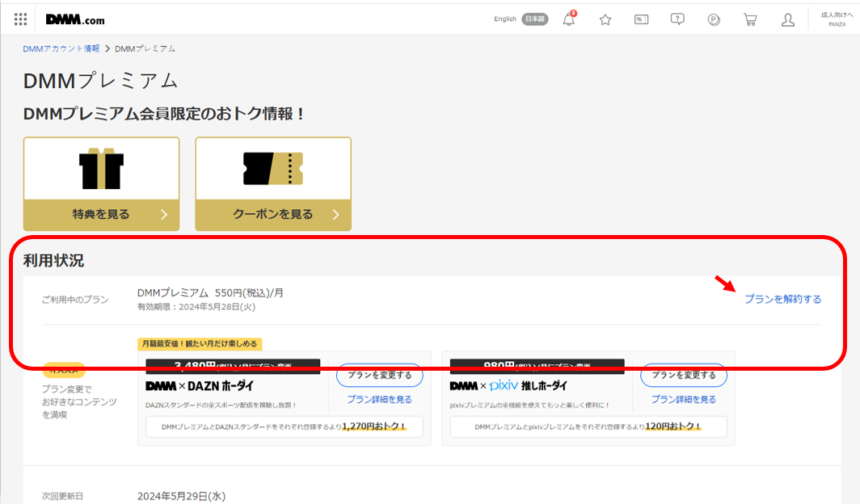Click the gift box benefits image

pos(102,168)
